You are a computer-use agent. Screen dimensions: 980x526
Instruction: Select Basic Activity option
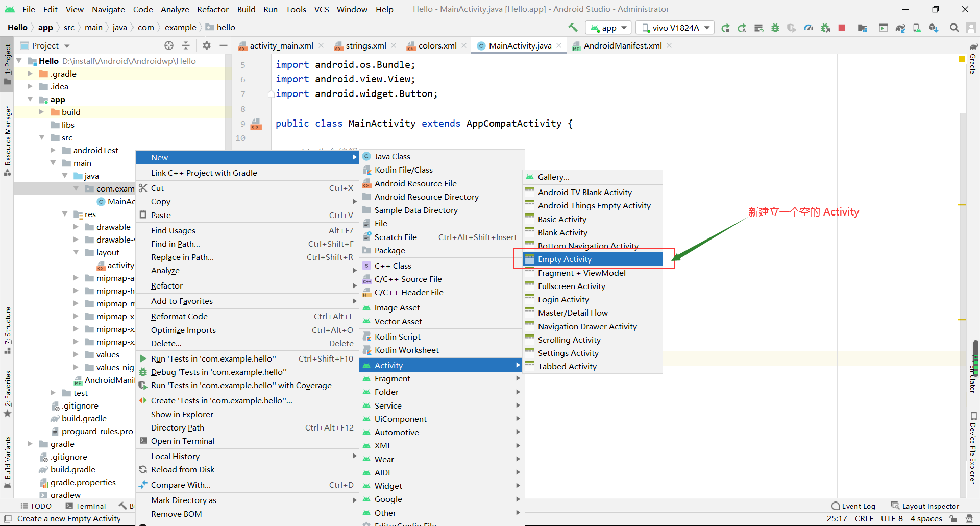pyautogui.click(x=593, y=219)
